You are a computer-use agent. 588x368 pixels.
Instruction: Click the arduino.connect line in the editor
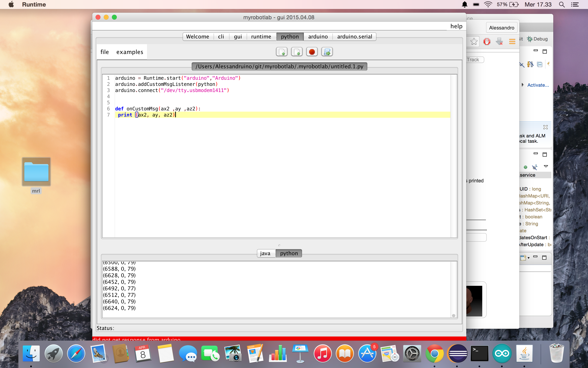pos(172,90)
